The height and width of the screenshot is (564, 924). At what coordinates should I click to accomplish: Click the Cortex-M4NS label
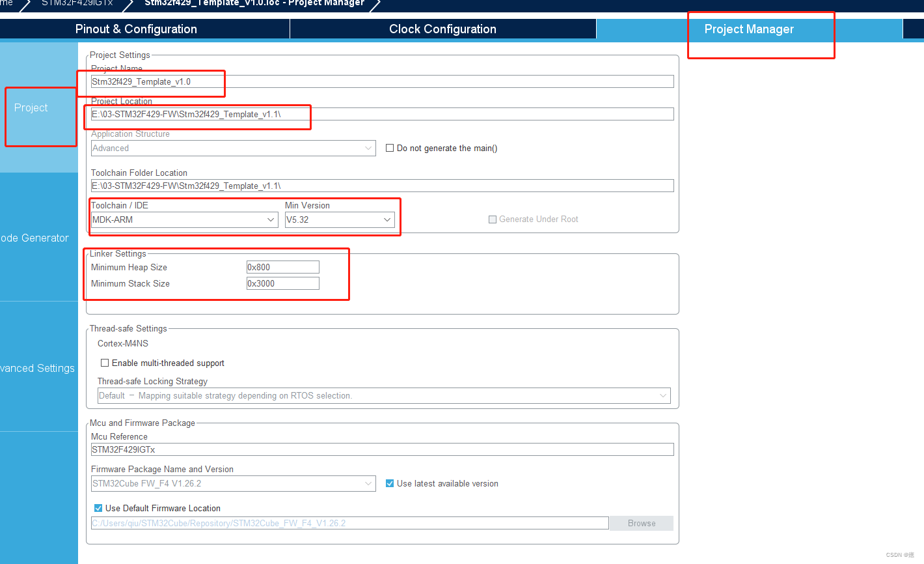tap(123, 343)
